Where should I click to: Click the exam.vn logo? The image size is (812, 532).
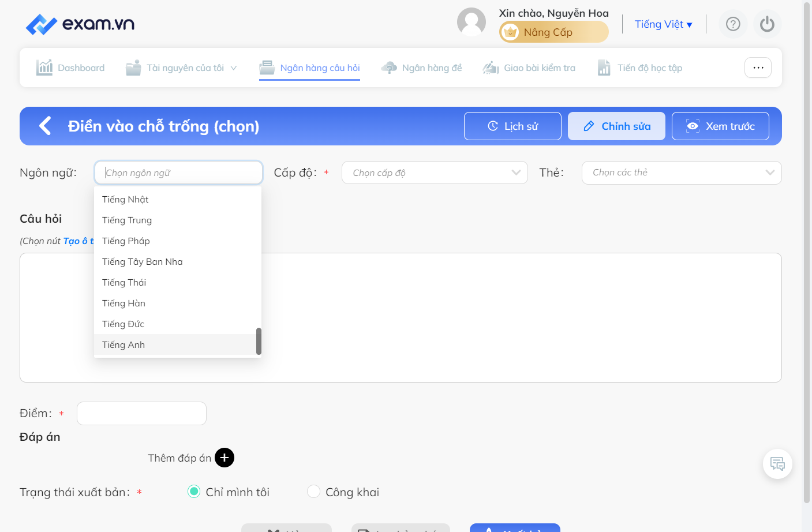tap(80, 24)
